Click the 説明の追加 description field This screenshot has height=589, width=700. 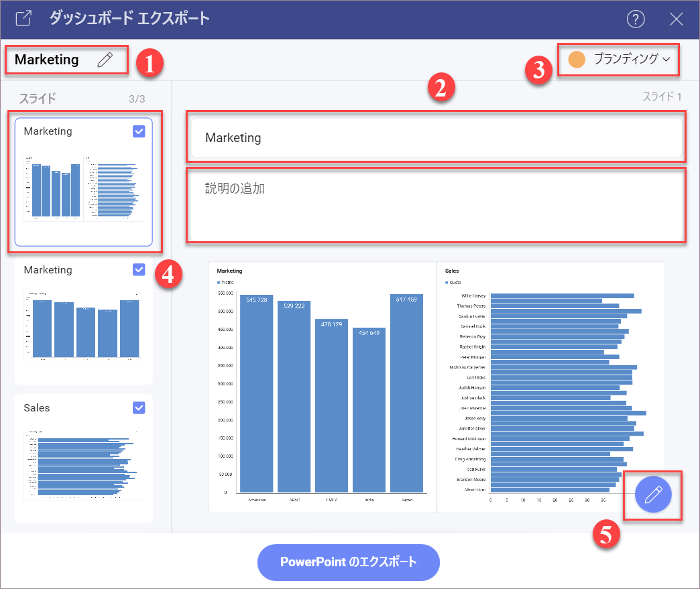point(436,205)
